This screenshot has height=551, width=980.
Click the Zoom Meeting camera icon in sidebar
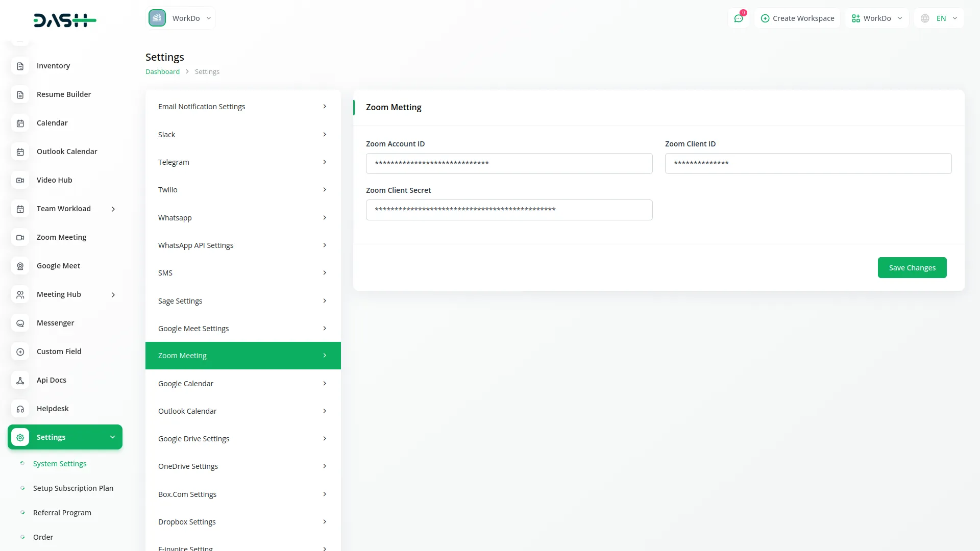click(x=20, y=238)
